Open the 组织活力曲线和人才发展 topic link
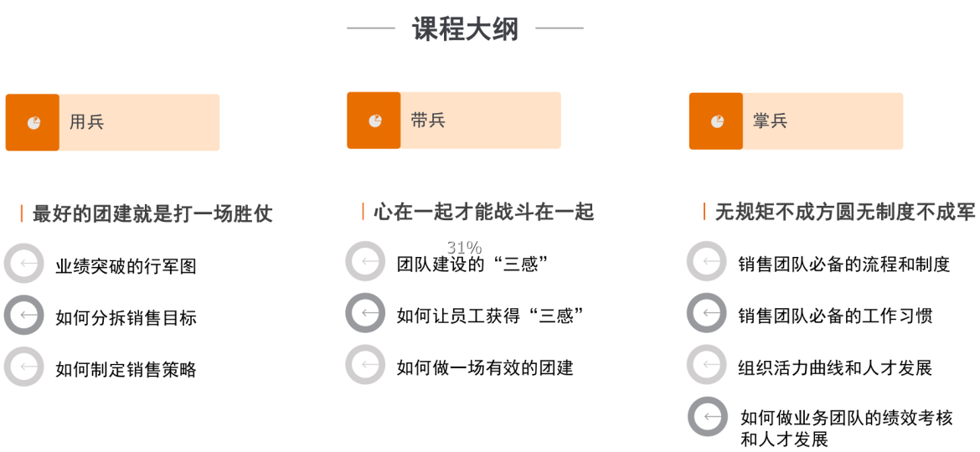Screen dimensions: 980x452 pyautogui.click(x=836, y=367)
